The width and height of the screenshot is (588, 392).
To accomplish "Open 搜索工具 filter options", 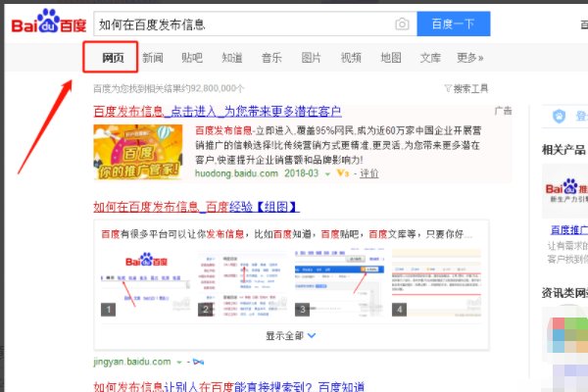I will 466,88.
